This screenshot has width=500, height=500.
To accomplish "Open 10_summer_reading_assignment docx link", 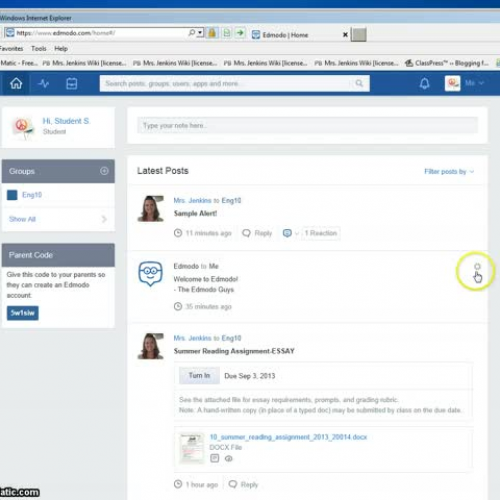I will [288, 437].
